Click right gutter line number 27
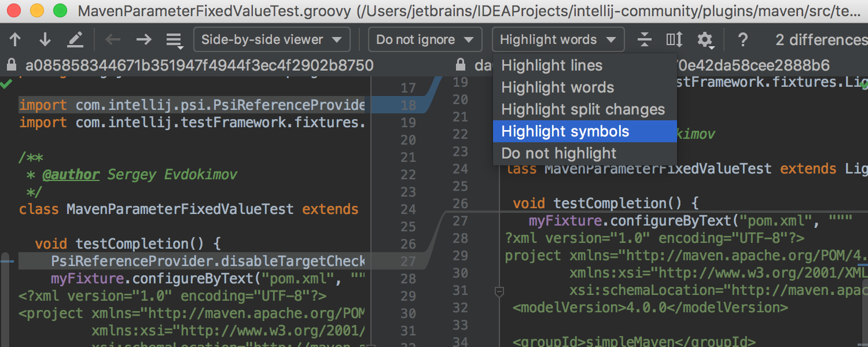This screenshot has height=347, width=868. 460,220
